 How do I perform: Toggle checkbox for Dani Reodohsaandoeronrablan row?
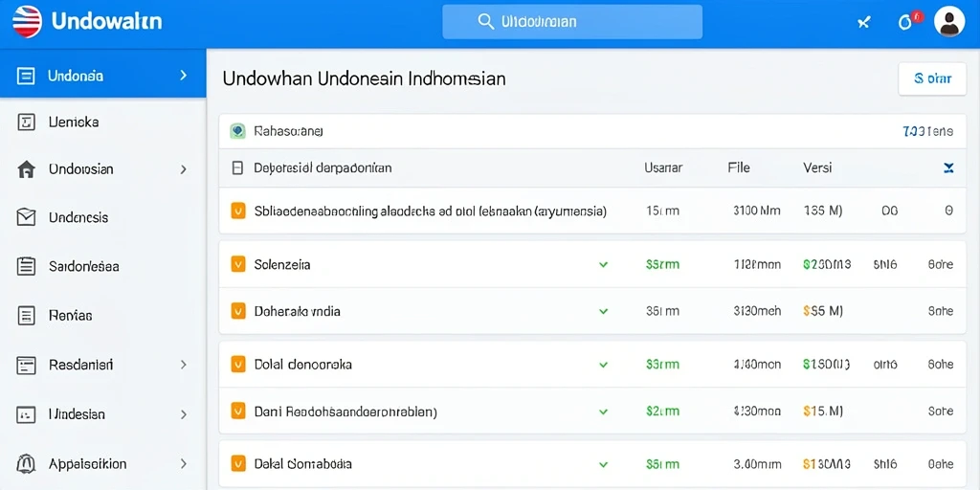[x=237, y=412]
